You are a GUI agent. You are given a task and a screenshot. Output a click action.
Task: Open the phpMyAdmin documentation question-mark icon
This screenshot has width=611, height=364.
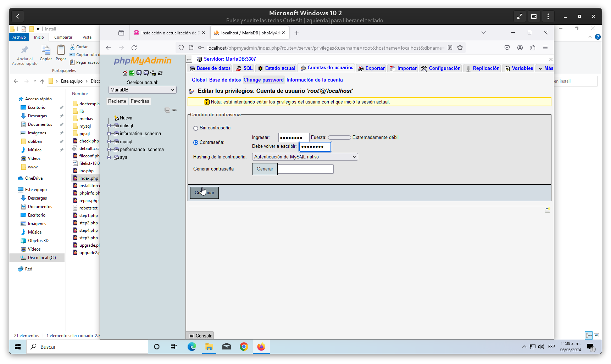139,73
